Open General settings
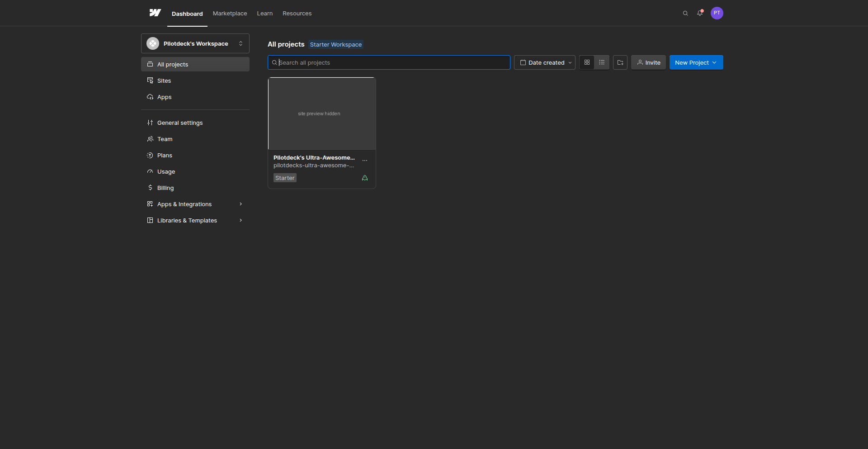Viewport: 868px width, 449px height. 195,123
